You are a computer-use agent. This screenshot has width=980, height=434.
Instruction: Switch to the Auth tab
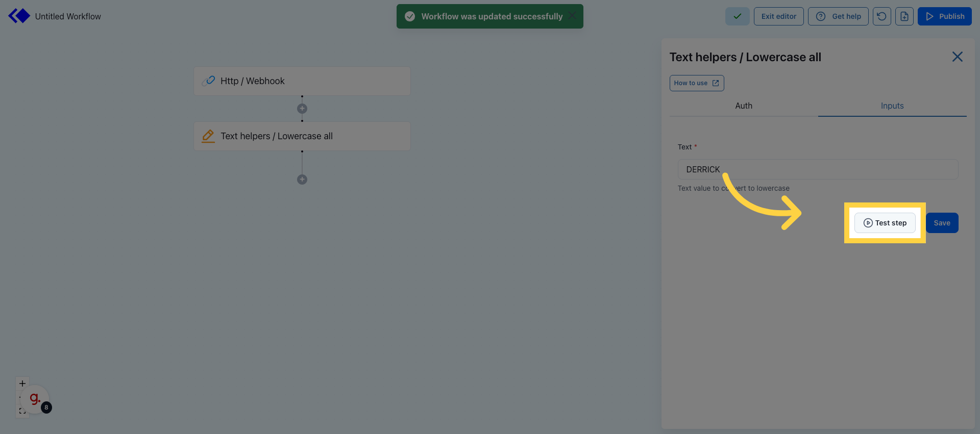[x=743, y=106]
